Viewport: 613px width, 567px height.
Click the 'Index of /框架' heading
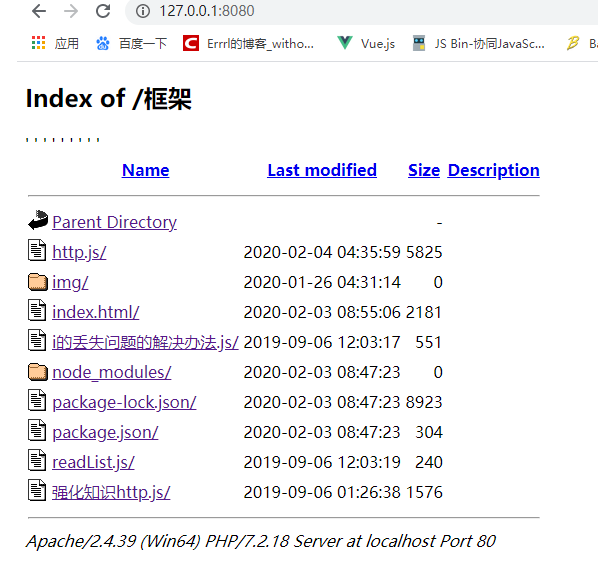pyautogui.click(x=109, y=99)
